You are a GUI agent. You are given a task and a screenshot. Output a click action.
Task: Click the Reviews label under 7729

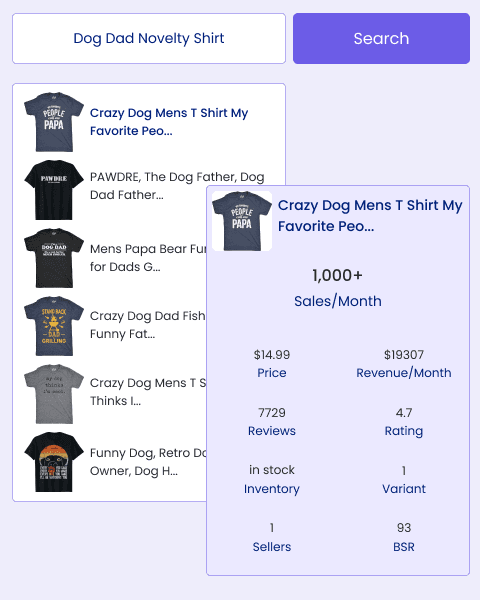272,431
